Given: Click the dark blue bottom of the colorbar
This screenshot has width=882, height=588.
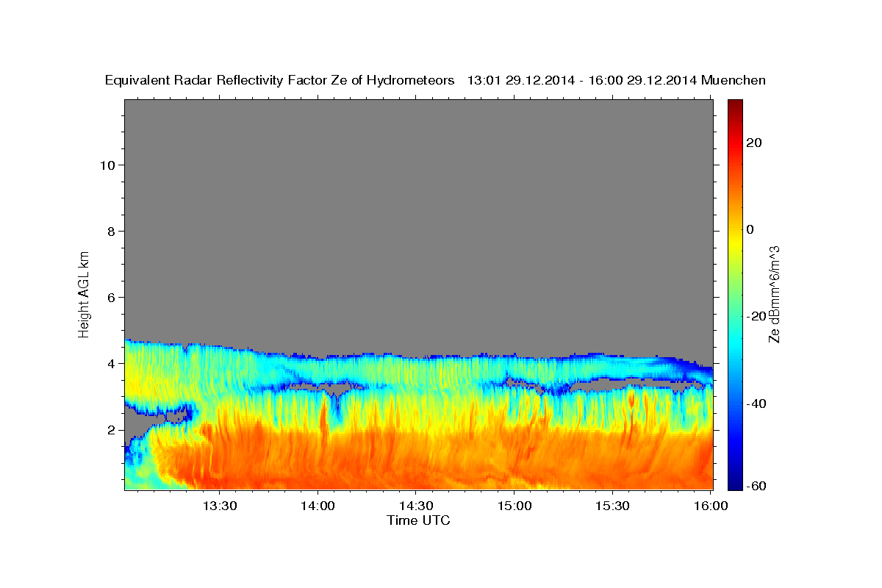Looking at the screenshot, I should pos(735,481).
